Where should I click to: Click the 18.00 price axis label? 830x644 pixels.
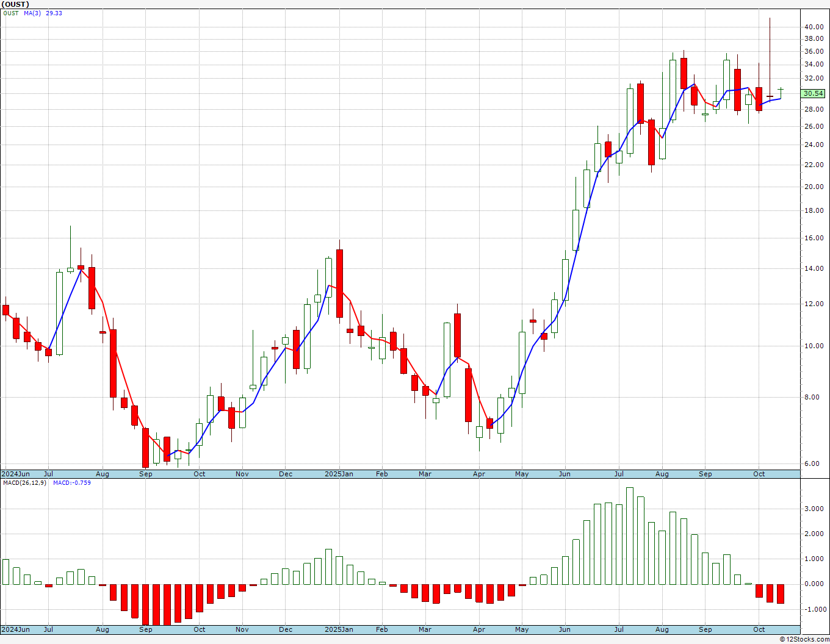click(x=814, y=211)
